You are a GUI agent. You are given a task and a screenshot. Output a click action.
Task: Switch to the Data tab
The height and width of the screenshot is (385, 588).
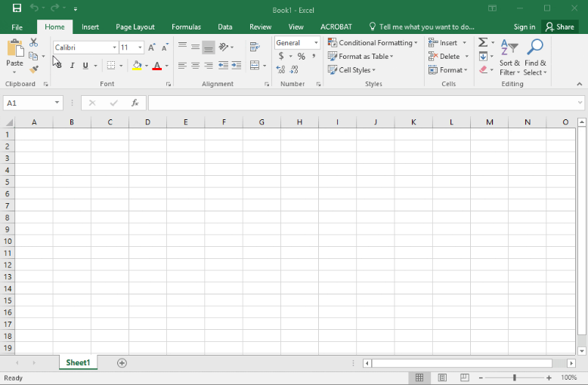tap(225, 27)
